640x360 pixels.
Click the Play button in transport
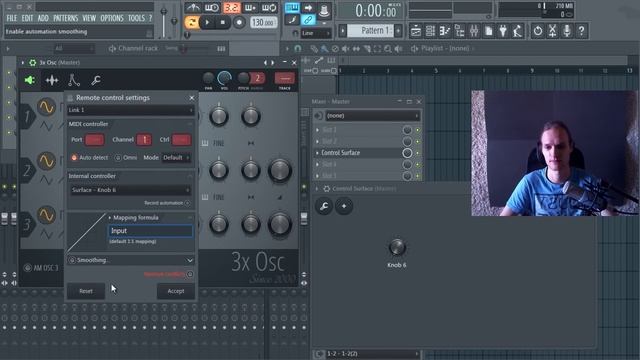(207, 22)
